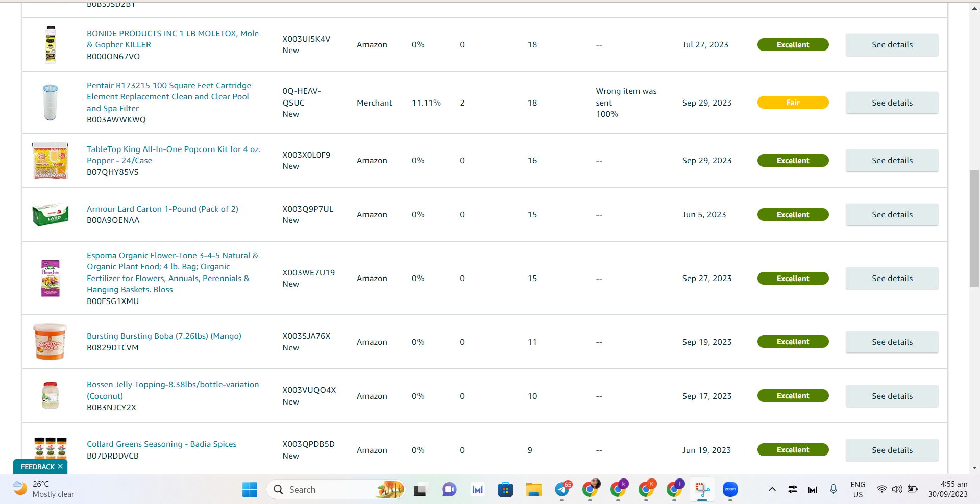Image resolution: width=980 pixels, height=504 pixels.
Task: Click the Excellent badge for Armour Lard
Action: point(793,215)
